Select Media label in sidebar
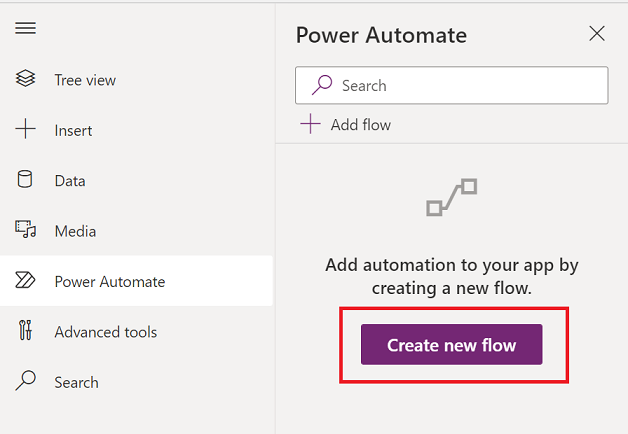Screen dimensions: 628x434 tap(75, 231)
